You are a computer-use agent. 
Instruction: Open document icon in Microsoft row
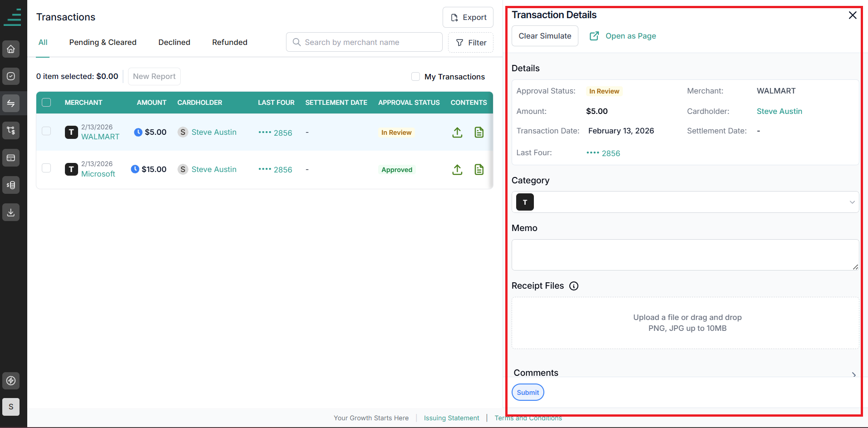[479, 170]
